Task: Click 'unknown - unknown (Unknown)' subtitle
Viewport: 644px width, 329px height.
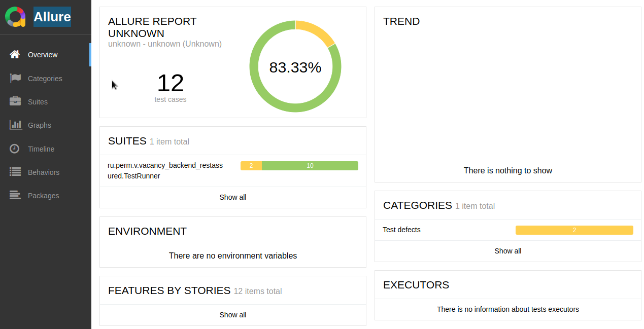Action: pyautogui.click(x=165, y=44)
